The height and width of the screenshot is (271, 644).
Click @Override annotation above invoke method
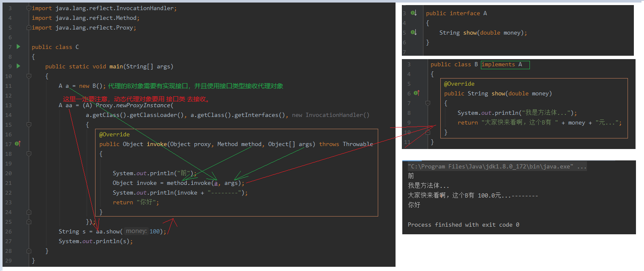[115, 134]
